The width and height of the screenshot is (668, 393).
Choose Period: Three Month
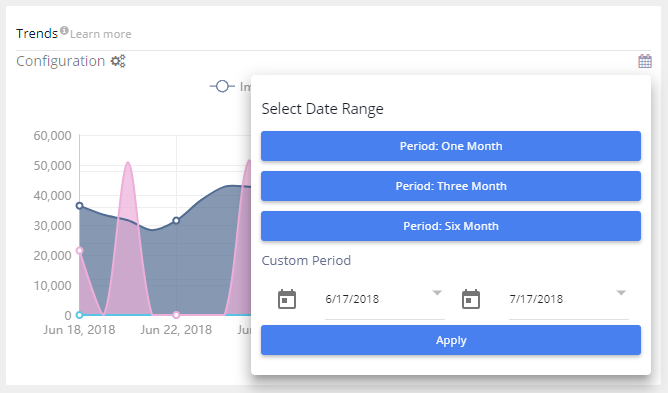click(x=451, y=186)
